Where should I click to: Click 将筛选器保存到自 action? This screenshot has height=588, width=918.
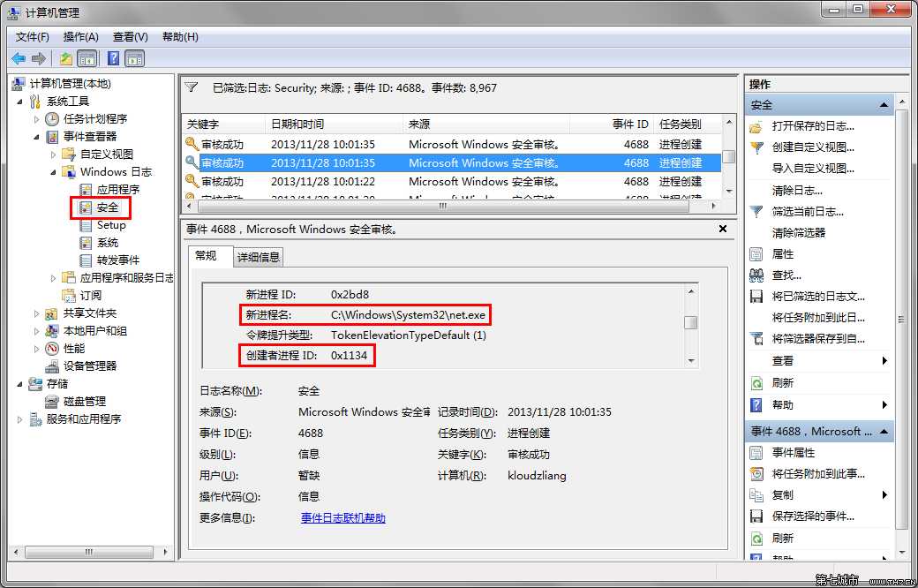818,339
